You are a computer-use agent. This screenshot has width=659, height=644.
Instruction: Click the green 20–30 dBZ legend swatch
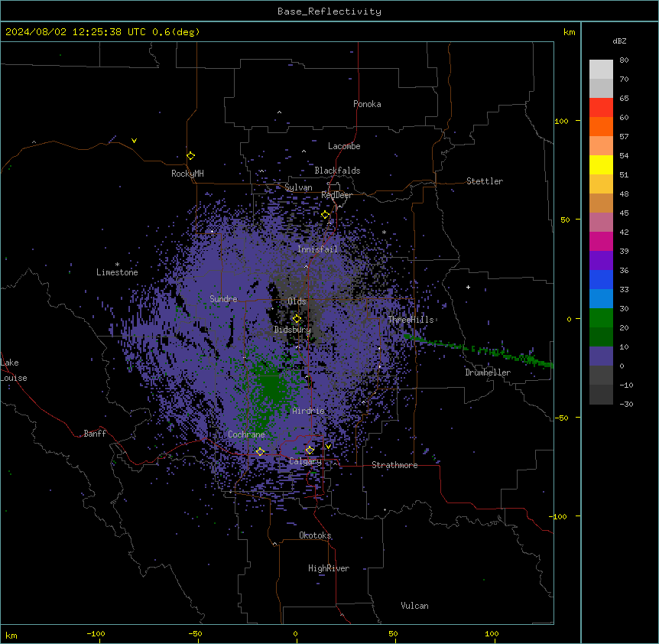(601, 318)
